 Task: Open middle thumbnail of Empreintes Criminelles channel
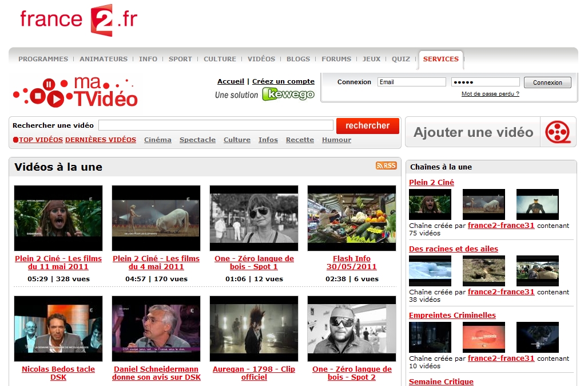coord(484,337)
